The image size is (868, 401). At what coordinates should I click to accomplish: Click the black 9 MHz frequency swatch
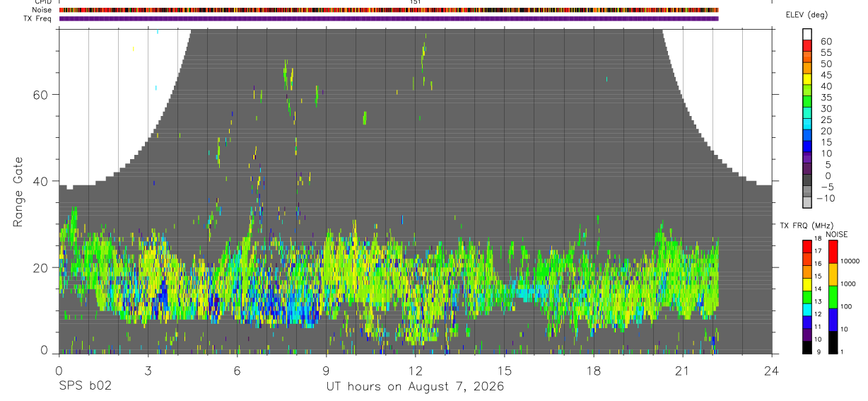807,347
